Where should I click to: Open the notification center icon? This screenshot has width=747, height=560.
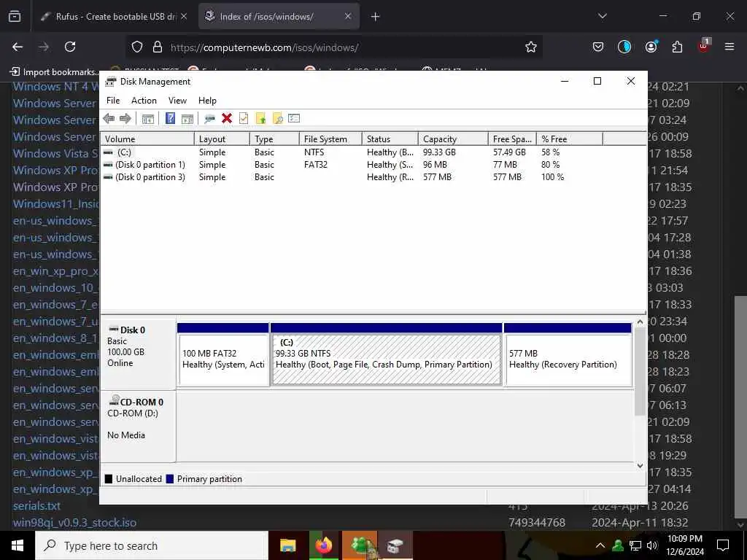pyautogui.click(x=723, y=545)
